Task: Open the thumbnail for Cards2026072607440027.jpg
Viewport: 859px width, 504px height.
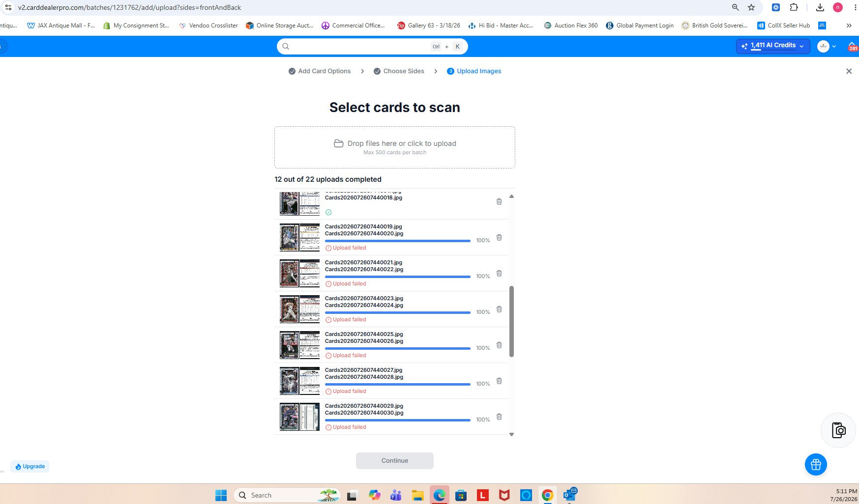Action: pyautogui.click(x=299, y=381)
